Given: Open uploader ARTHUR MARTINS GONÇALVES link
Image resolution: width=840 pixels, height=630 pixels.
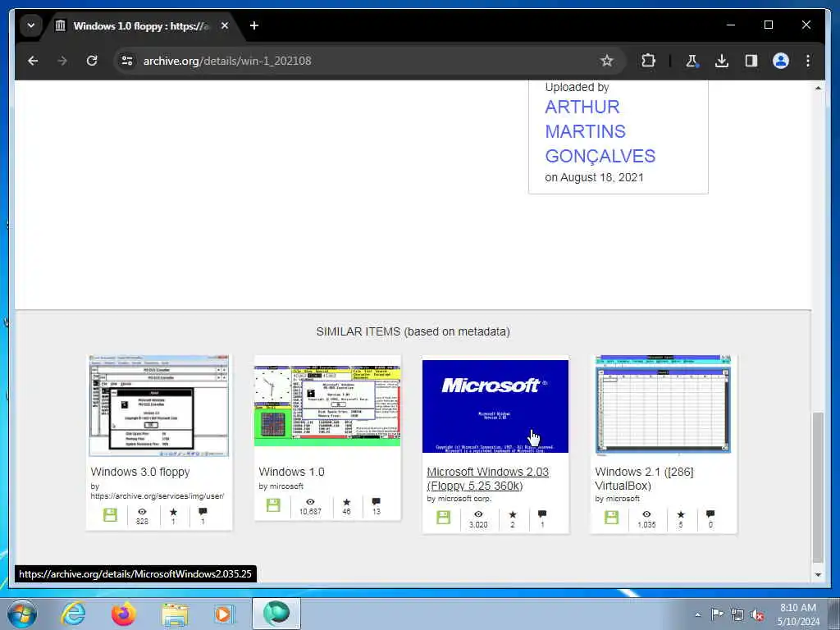Looking at the screenshot, I should point(600,131).
